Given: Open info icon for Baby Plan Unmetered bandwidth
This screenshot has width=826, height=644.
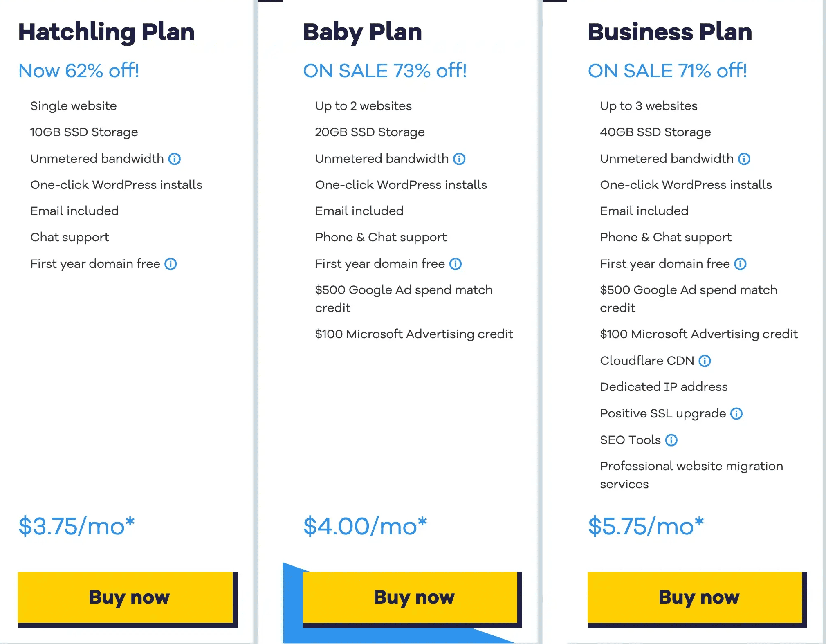Looking at the screenshot, I should point(459,159).
